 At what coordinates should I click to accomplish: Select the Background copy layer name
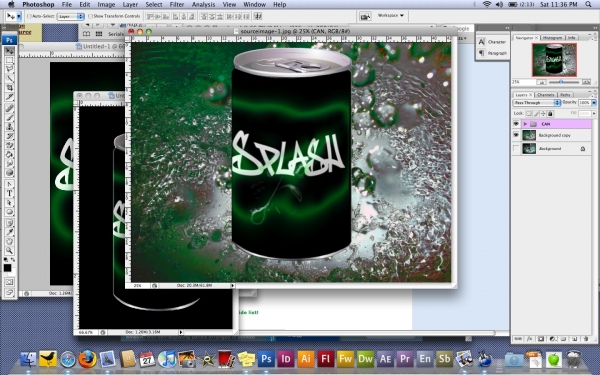554,135
